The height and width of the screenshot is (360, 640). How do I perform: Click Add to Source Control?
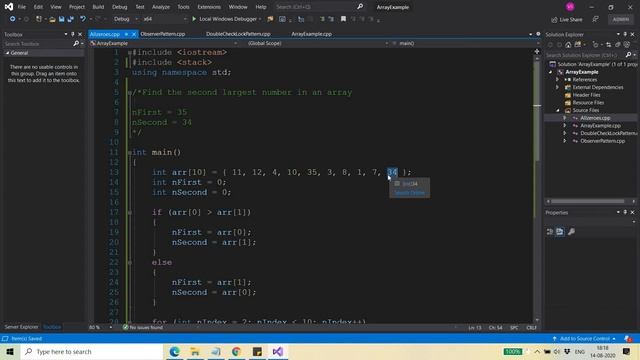584,338
